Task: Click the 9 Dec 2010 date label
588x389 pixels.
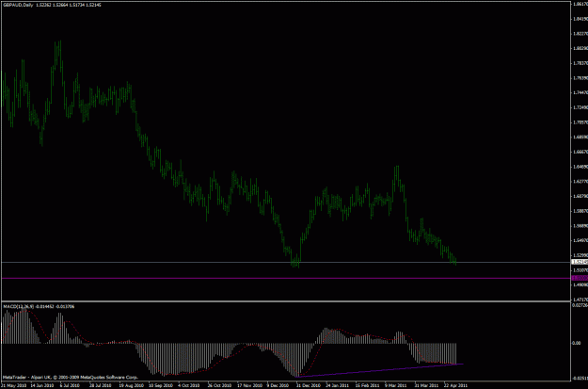Action: coord(278,385)
